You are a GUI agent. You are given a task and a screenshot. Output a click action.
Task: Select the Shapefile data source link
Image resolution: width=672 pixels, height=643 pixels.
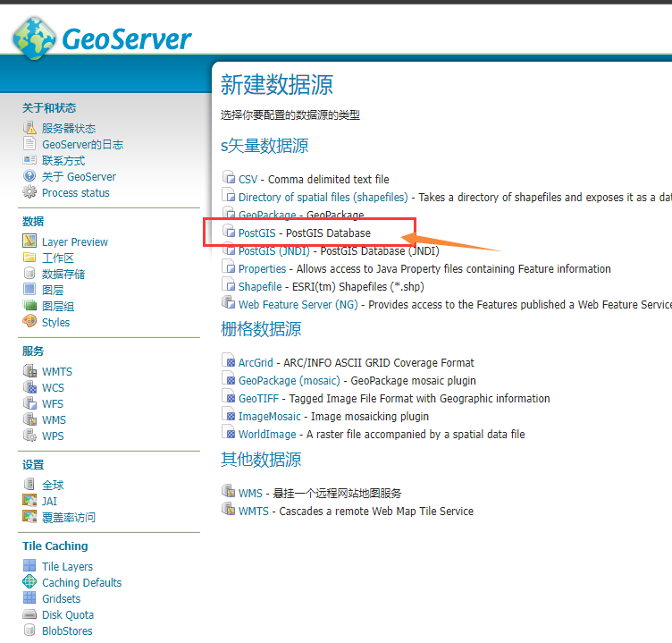pyautogui.click(x=260, y=286)
